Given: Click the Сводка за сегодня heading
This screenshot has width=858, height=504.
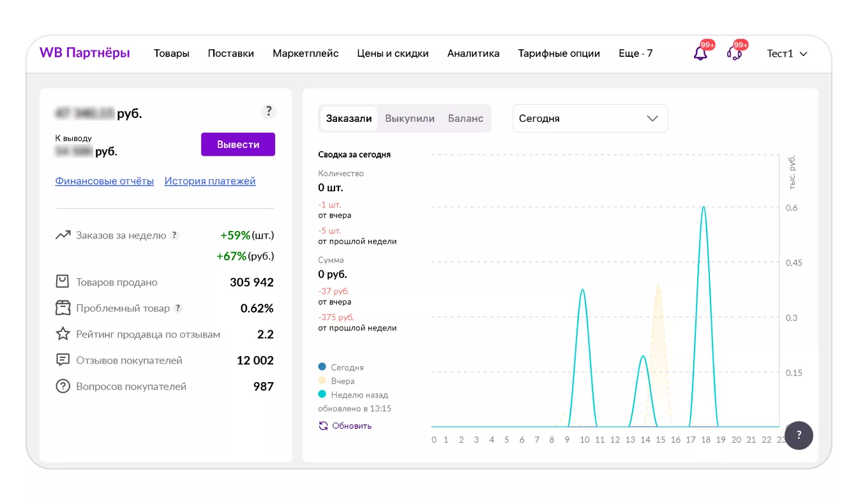Looking at the screenshot, I should [x=354, y=154].
